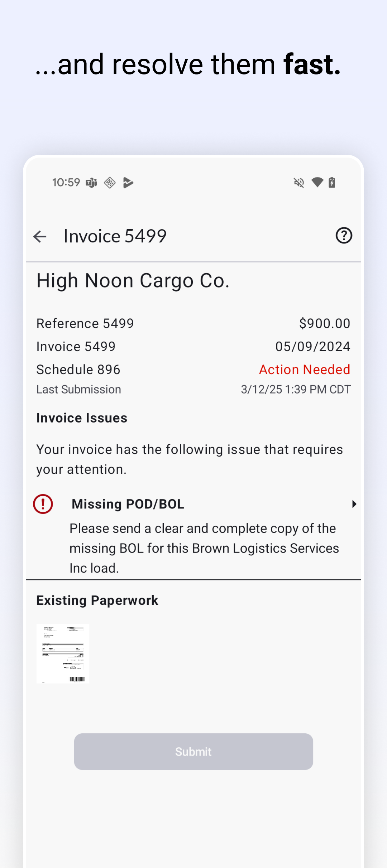Open the Missing POD/BOL issue title
This screenshot has width=387, height=868.
[128, 504]
